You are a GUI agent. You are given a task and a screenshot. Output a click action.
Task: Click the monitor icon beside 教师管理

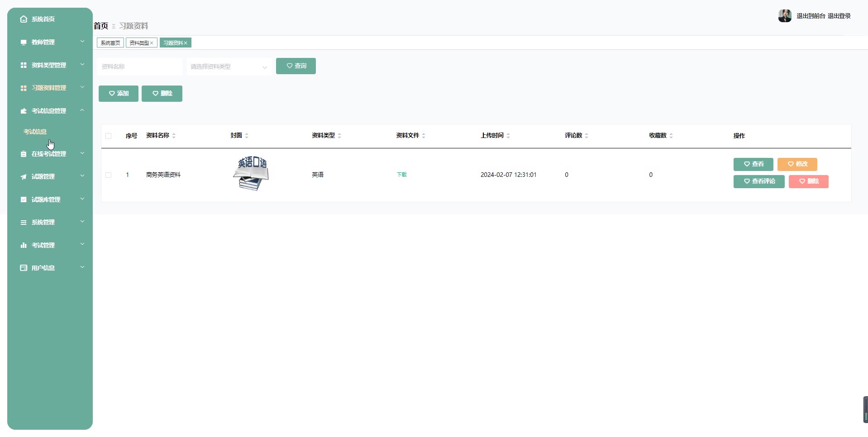point(24,42)
